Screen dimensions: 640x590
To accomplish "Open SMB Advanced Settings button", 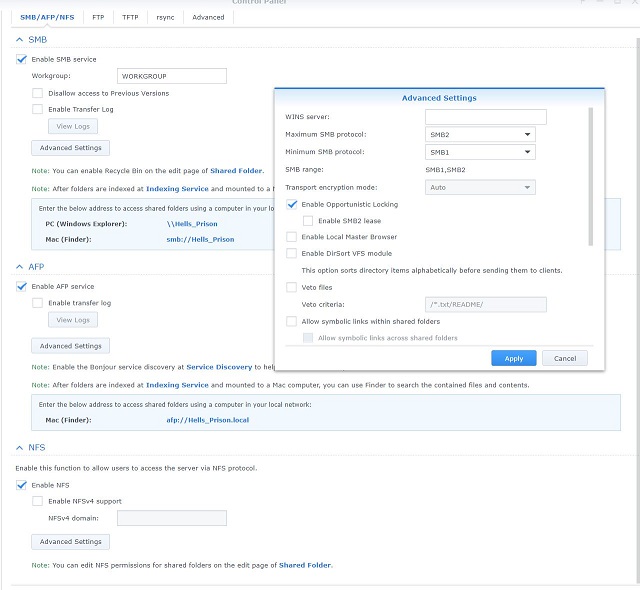I will tap(70, 148).
